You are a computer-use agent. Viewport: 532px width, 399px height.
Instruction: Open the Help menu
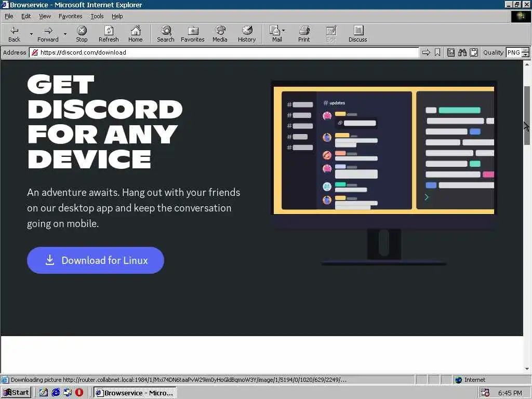(117, 16)
